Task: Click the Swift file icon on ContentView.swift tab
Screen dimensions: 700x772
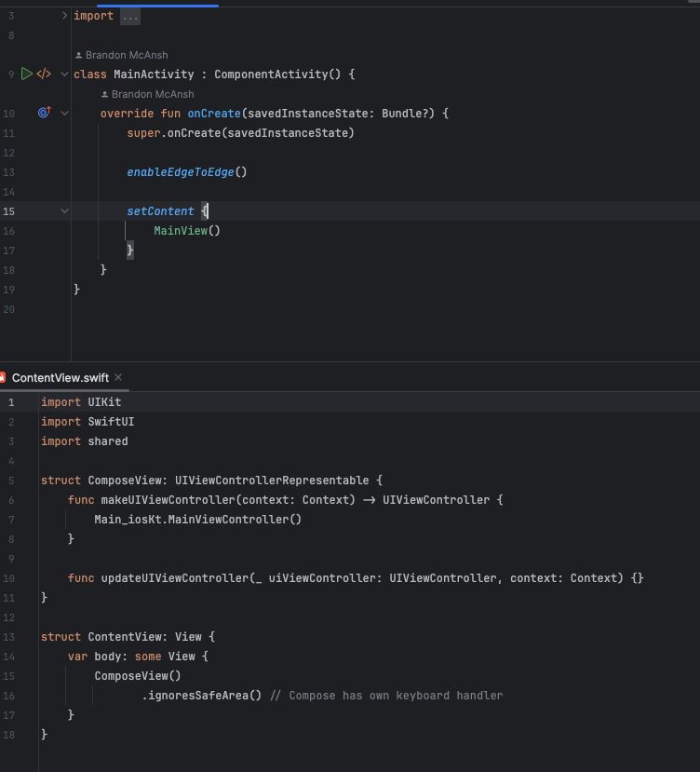Action: 3,378
